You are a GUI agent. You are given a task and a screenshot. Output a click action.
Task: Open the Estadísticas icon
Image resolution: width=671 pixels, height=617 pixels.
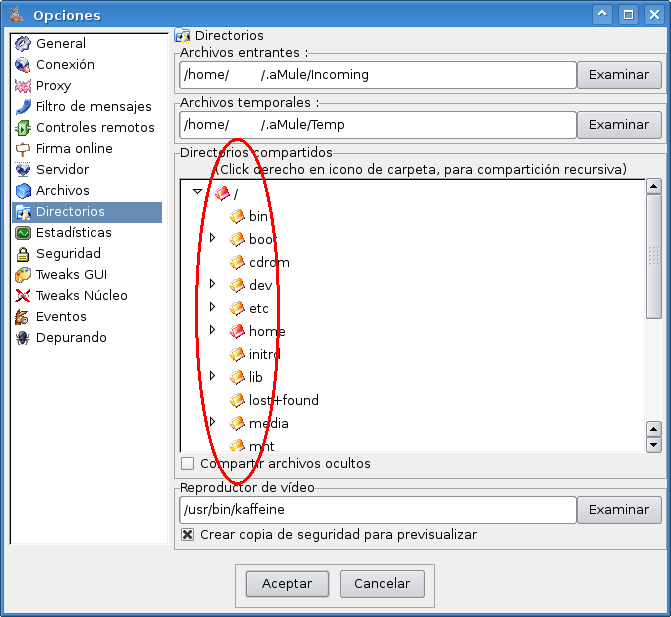[x=23, y=233]
